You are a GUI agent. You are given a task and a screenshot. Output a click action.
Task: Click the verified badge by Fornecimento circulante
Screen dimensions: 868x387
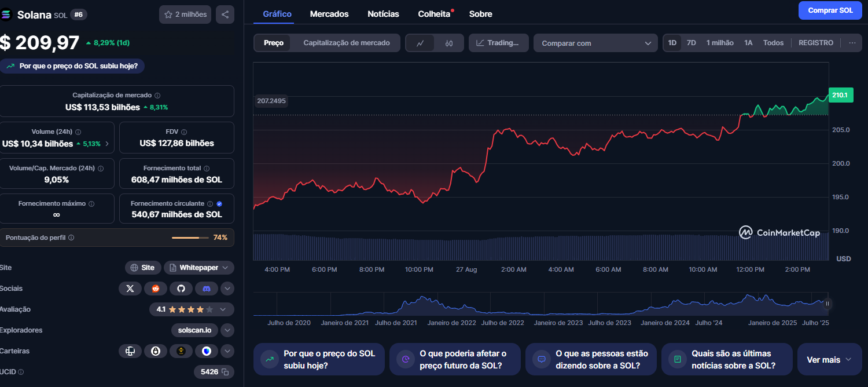[x=219, y=203]
